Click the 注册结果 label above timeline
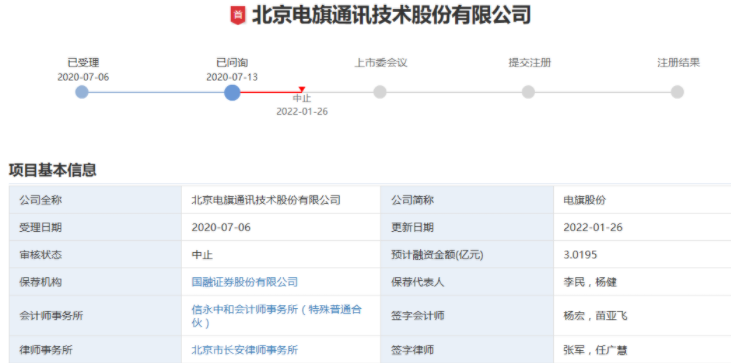Screen dimensions: 731x363 click(x=679, y=63)
